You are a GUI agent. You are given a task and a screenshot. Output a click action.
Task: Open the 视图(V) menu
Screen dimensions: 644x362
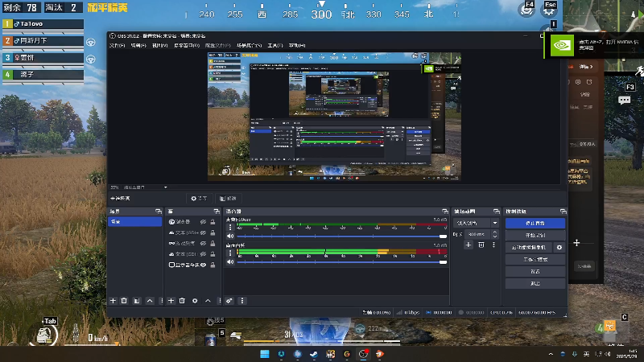pos(159,46)
